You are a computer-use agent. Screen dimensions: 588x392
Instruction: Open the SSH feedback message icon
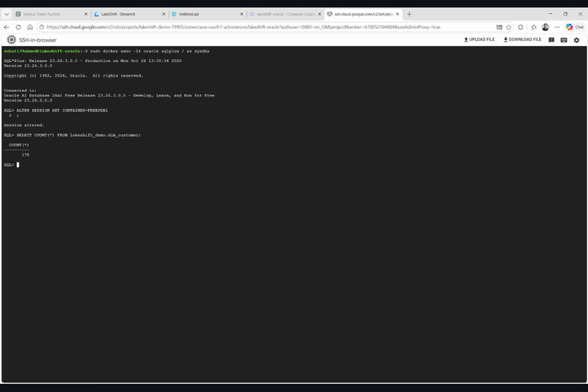click(x=552, y=39)
